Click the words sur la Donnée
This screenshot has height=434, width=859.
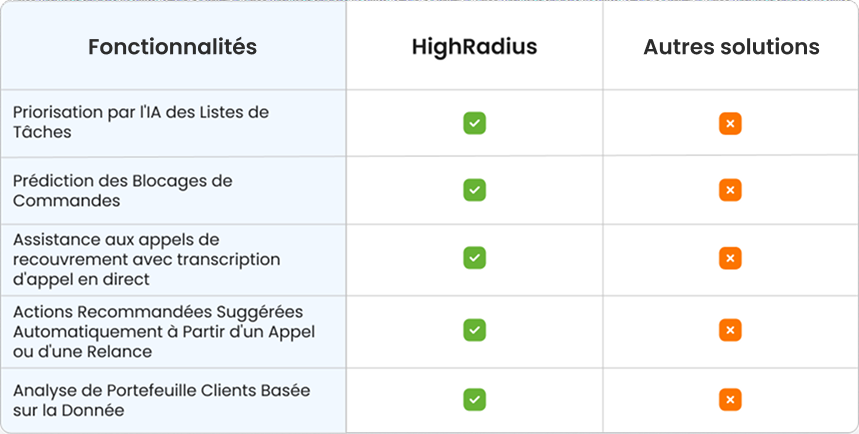(x=68, y=410)
